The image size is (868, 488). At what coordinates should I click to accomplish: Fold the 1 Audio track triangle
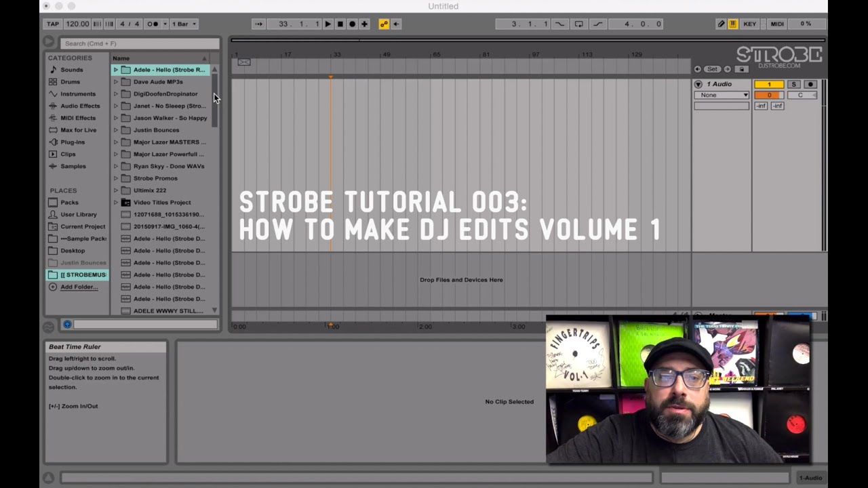[698, 84]
